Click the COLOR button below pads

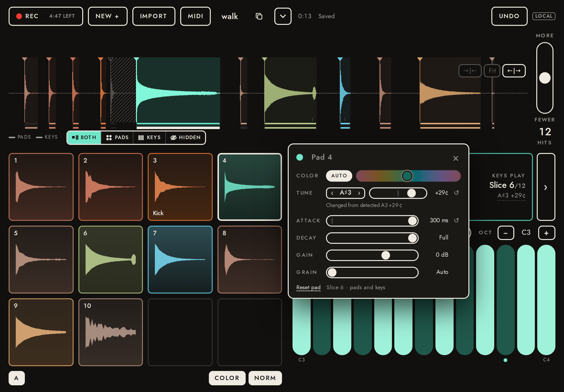click(x=227, y=378)
